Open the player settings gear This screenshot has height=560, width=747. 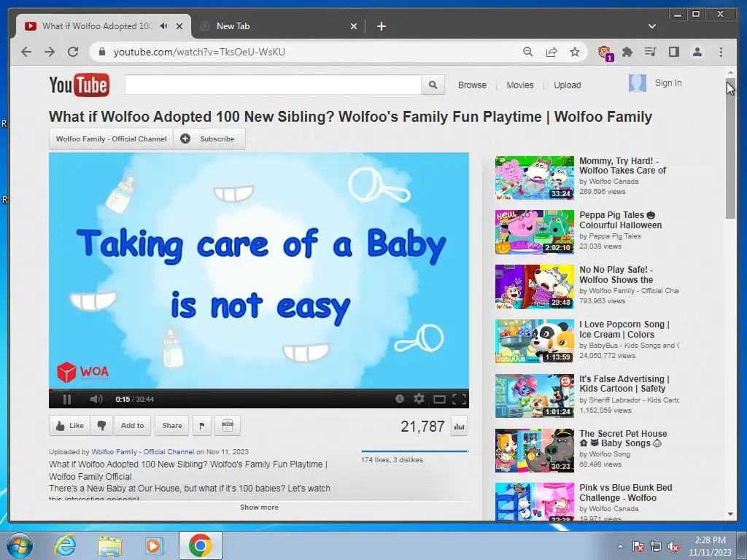419,399
